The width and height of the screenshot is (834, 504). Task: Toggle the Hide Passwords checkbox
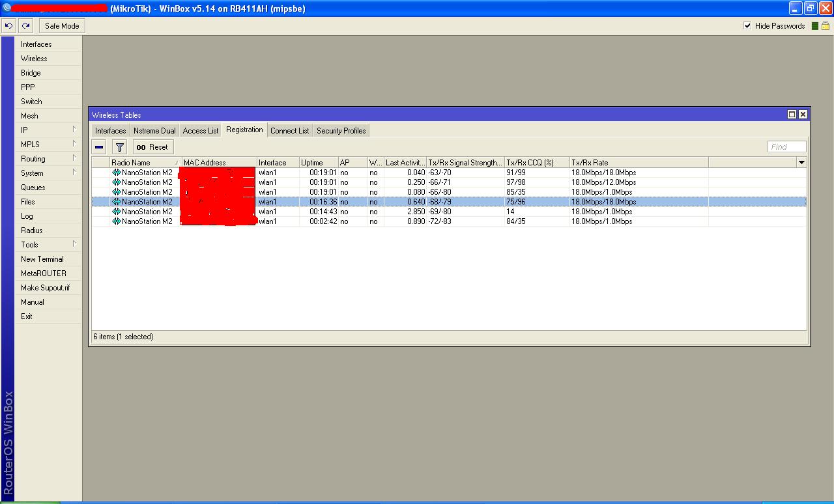click(747, 26)
